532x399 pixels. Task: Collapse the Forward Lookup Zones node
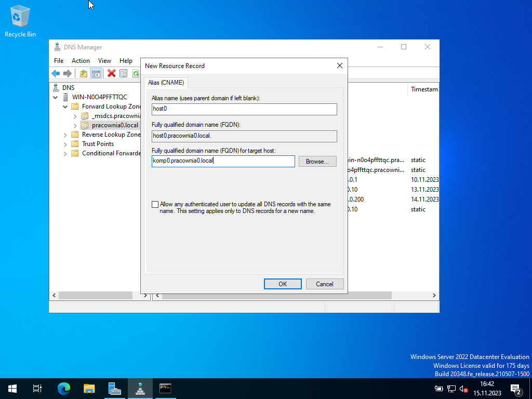click(x=65, y=107)
